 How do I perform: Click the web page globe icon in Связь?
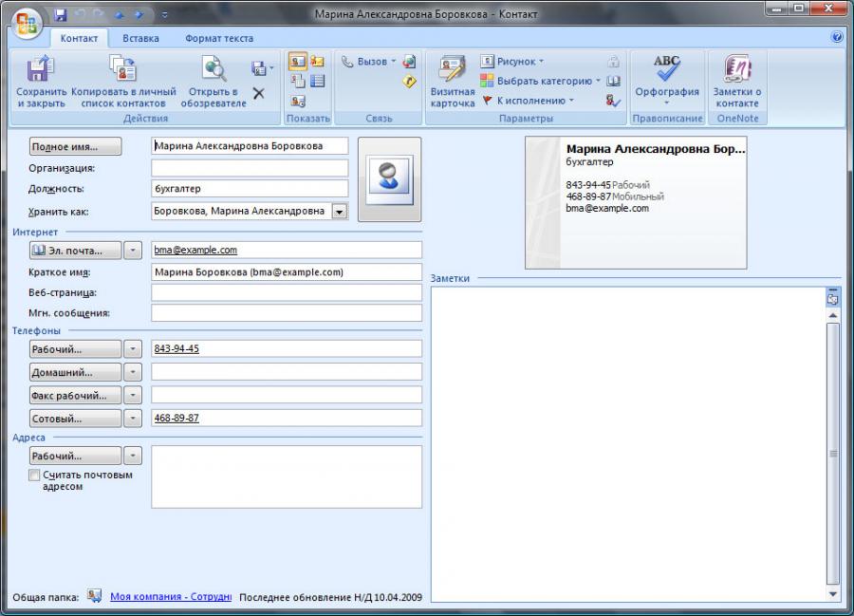[409, 62]
